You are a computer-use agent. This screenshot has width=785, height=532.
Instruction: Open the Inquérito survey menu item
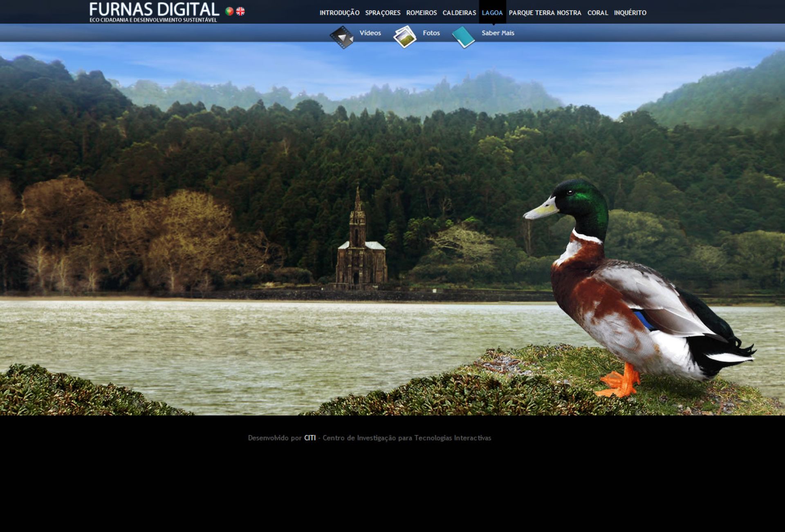(x=630, y=13)
